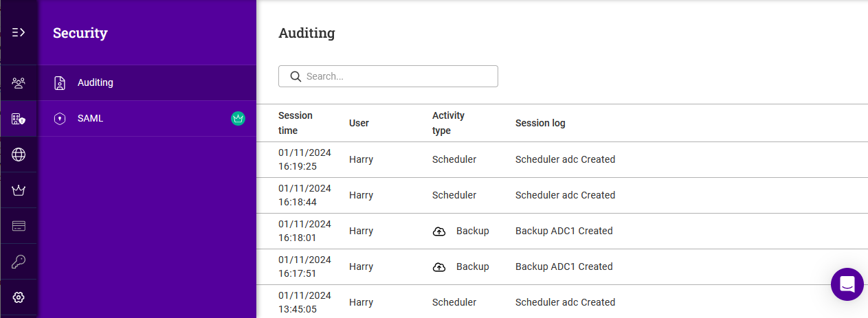Click user Harry in the 16:18:44 row
This screenshot has width=868, height=318.
361,195
